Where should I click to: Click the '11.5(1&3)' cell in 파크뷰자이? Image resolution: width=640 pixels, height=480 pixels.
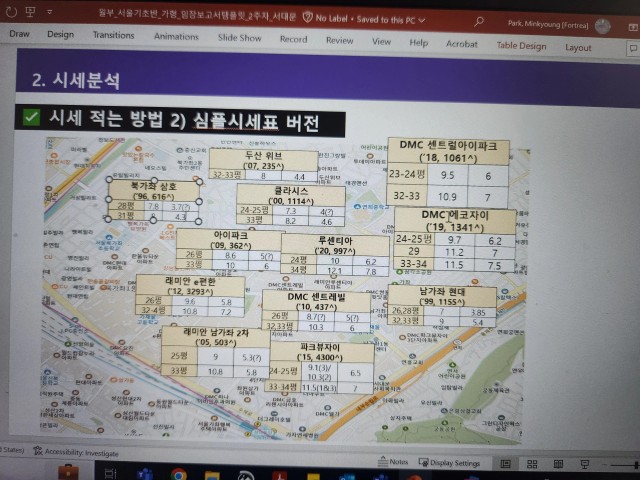[319, 388]
